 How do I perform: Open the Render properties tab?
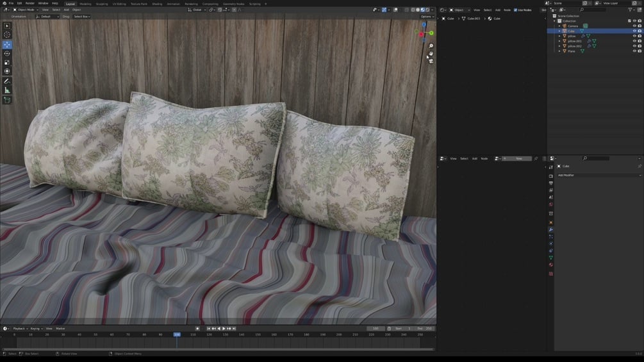pos(551,176)
